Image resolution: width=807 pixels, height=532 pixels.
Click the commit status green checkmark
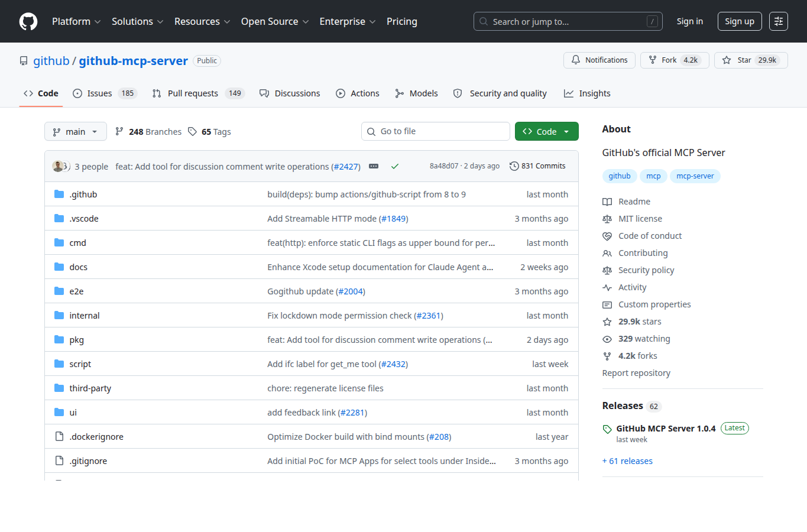[395, 166]
